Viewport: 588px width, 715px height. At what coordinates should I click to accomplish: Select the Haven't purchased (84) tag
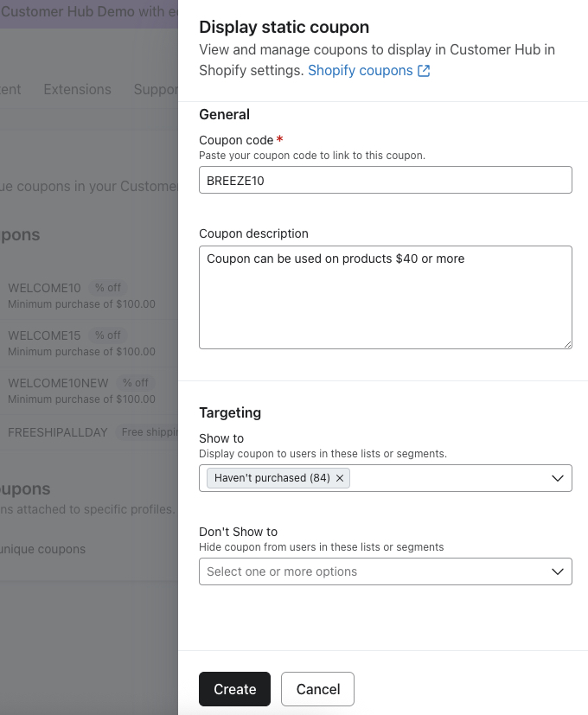[x=272, y=478]
